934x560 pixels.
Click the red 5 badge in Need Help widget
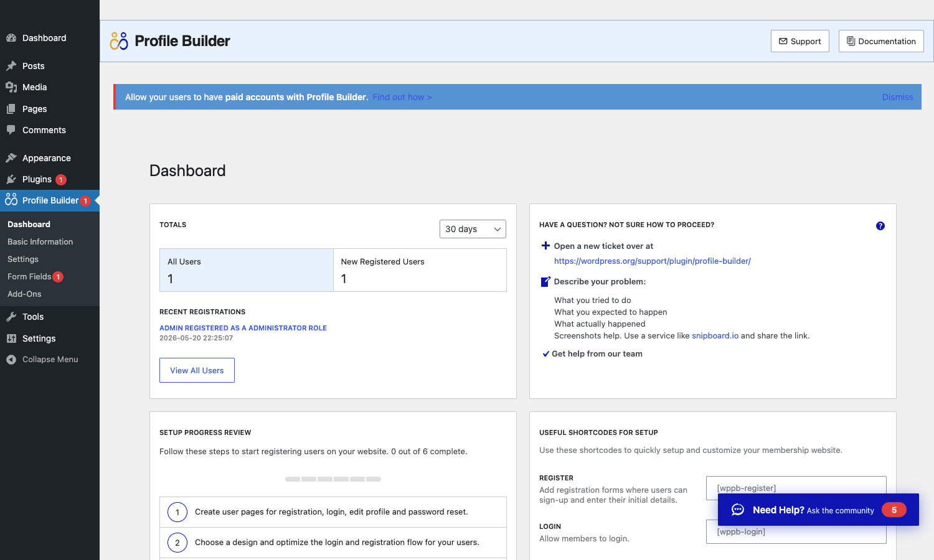tap(894, 510)
